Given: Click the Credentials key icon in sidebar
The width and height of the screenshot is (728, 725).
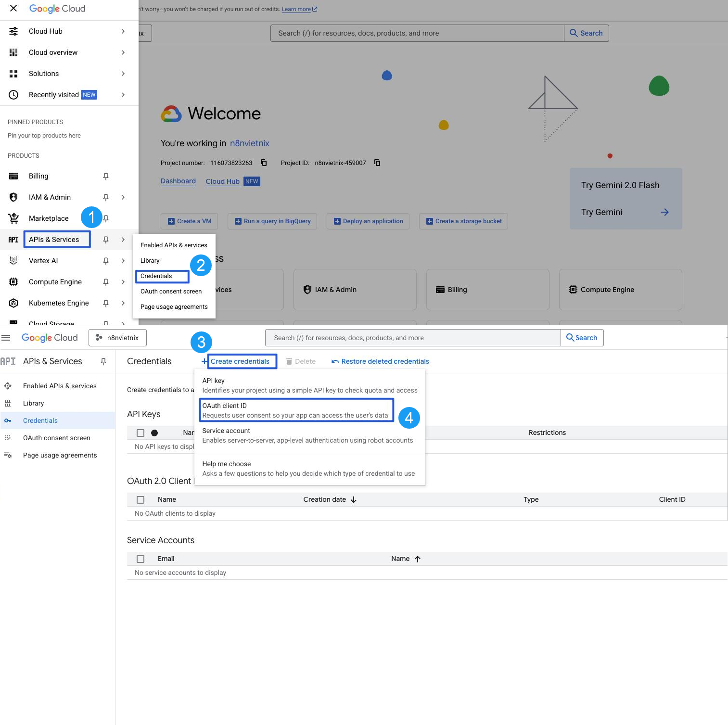Looking at the screenshot, I should pyautogui.click(x=8, y=420).
